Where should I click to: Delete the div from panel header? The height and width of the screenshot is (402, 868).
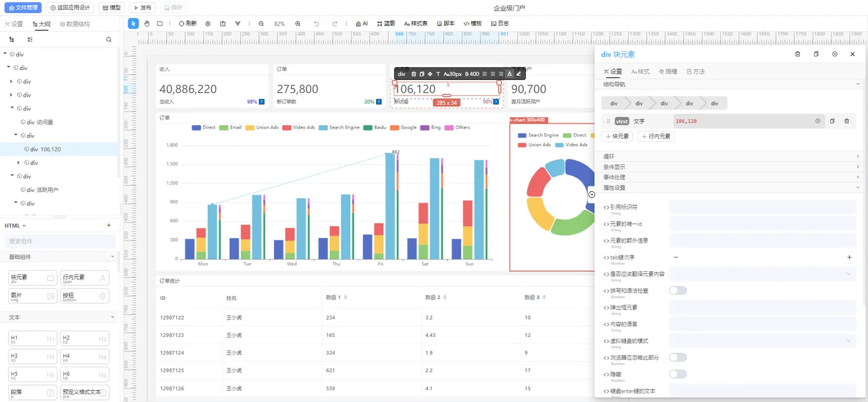click(797, 55)
